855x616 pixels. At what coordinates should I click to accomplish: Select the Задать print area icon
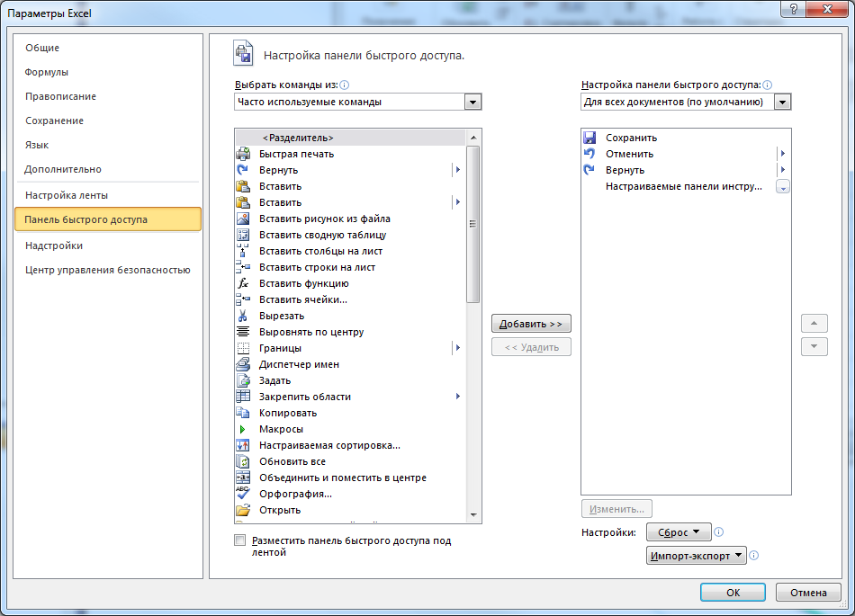(243, 380)
